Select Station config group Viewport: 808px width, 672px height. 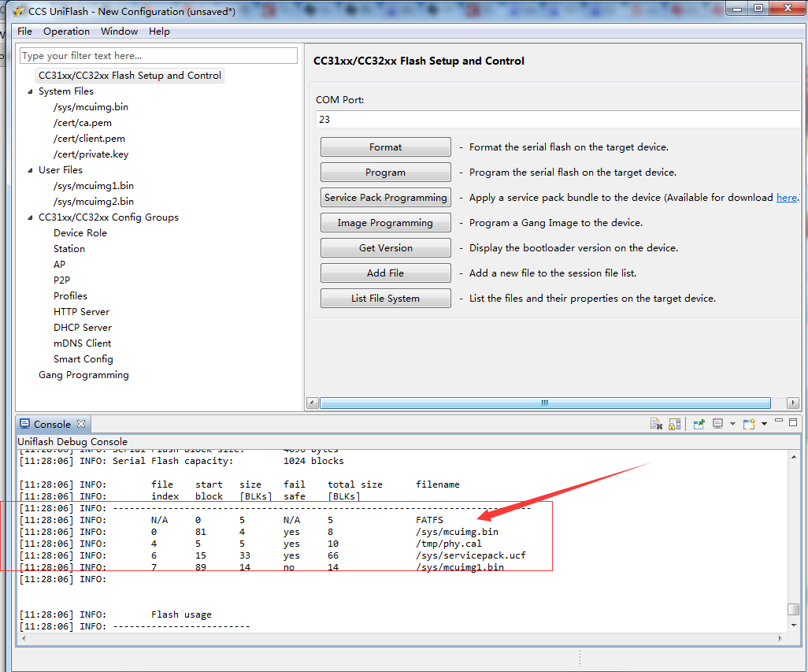click(x=69, y=249)
